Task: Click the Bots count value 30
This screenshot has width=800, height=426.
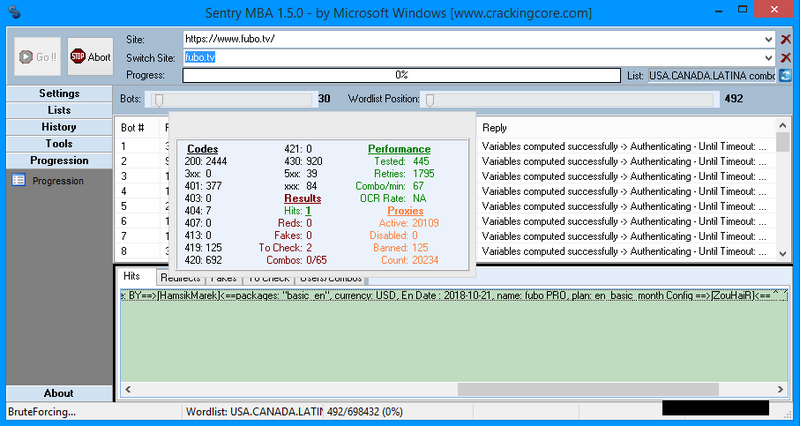Action: point(324,99)
